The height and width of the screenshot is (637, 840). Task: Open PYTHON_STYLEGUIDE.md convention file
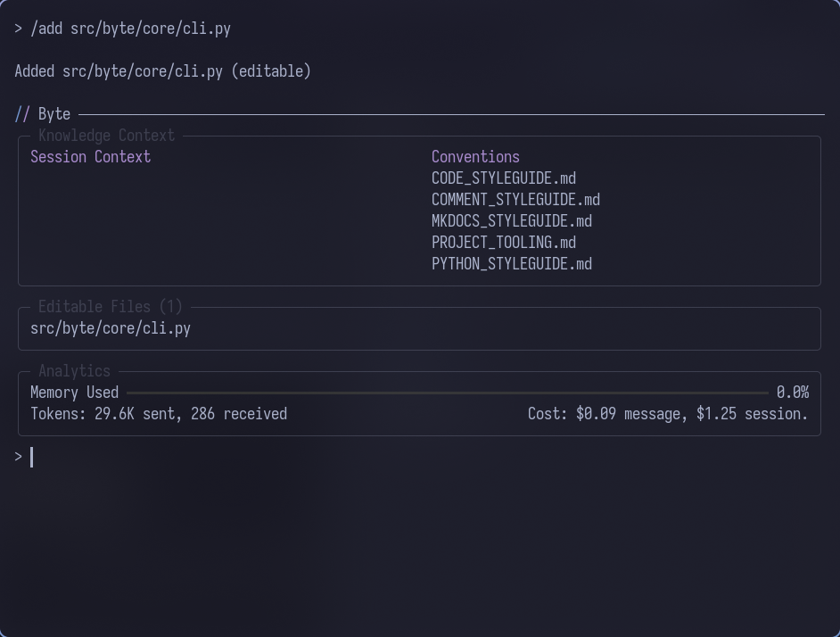click(x=511, y=264)
